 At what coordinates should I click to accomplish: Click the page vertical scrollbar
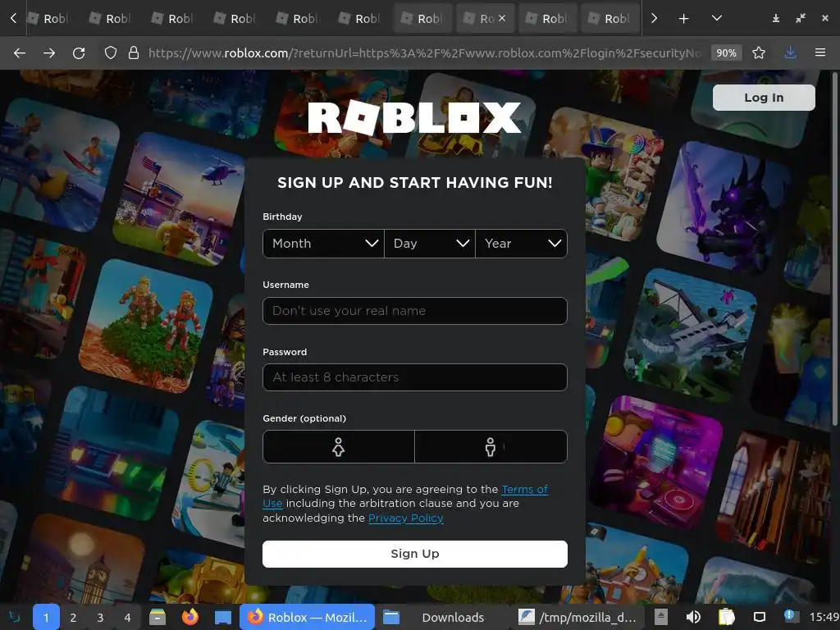coord(835,249)
